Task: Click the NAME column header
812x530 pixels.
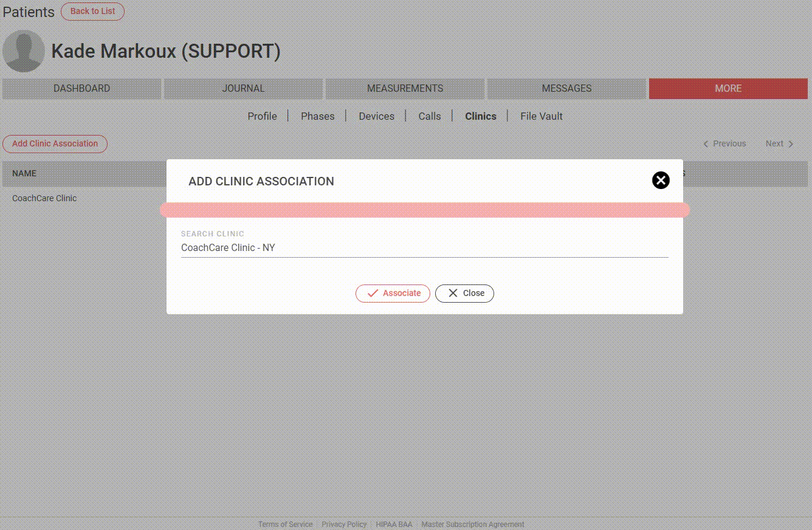Action: (24, 173)
